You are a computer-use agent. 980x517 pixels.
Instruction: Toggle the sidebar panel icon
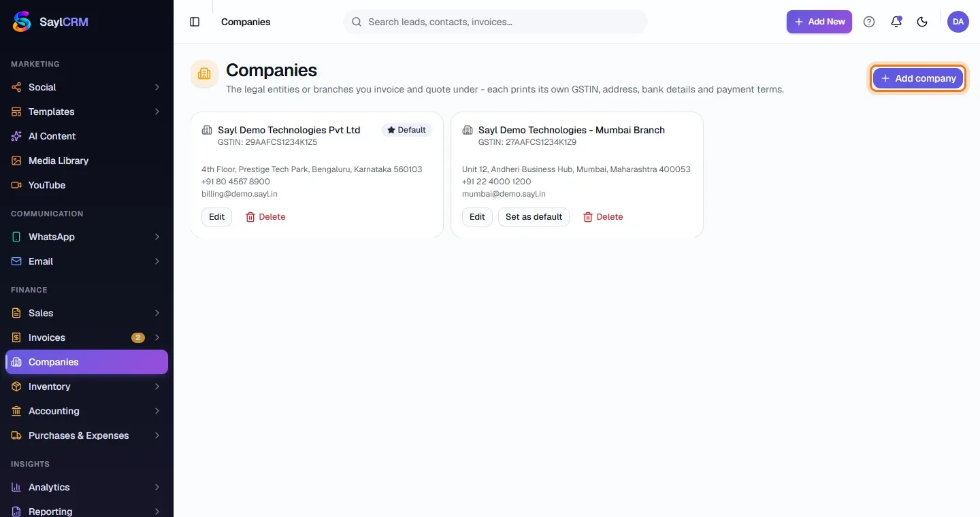pos(195,22)
